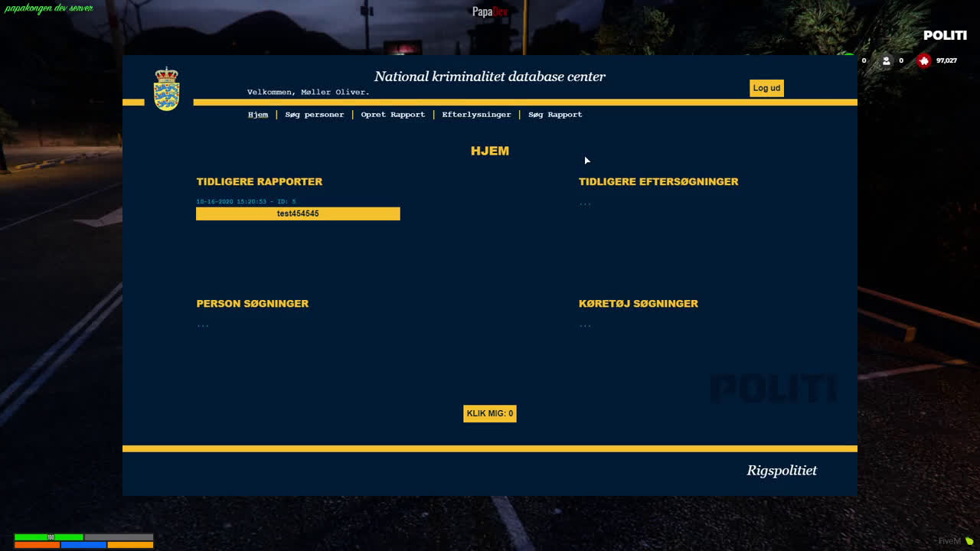Click the PapaDev logo at the top
The height and width of the screenshot is (551, 980).
pos(489,11)
